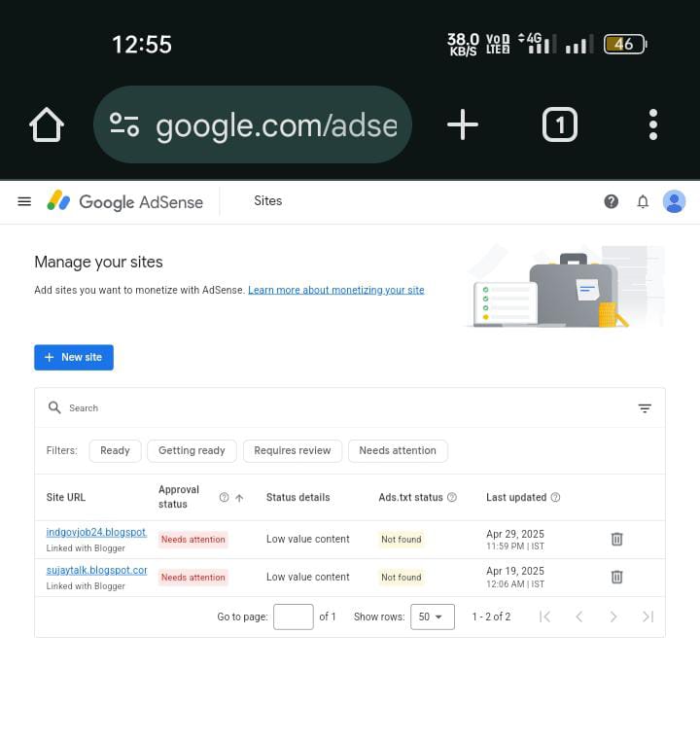Click the Last updated help icon
The height and width of the screenshot is (740, 700).
click(x=556, y=497)
